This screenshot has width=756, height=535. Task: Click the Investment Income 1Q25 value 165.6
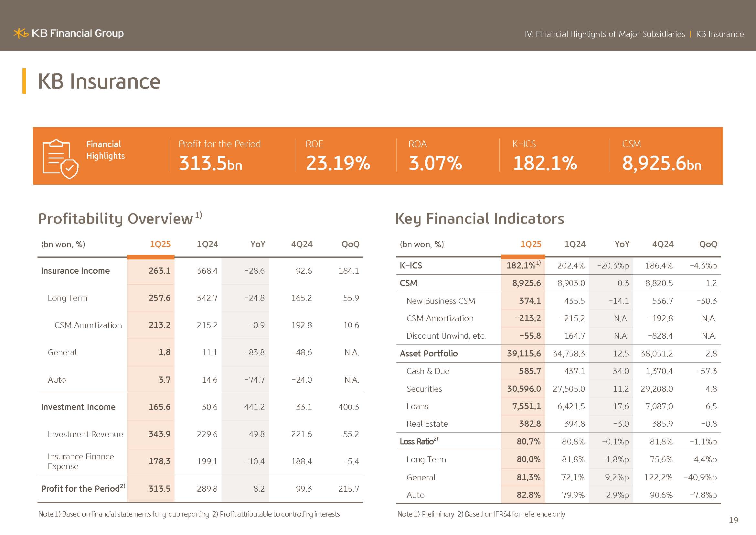(159, 407)
